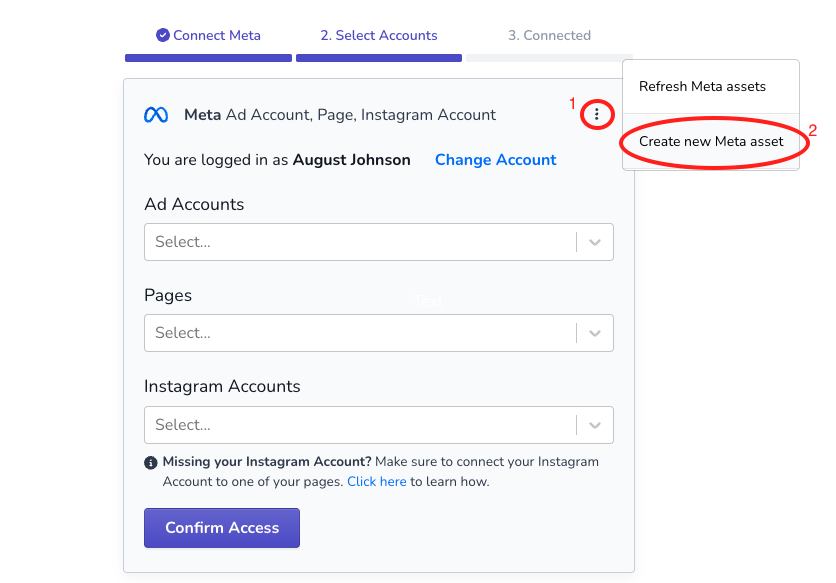
Task: Click the Change Account link
Action: pyautogui.click(x=495, y=160)
